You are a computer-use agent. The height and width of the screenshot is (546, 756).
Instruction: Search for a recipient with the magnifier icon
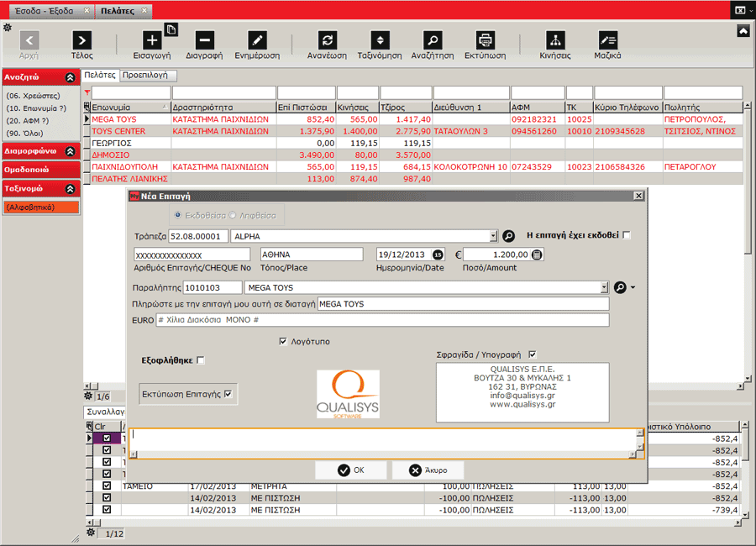(620, 287)
